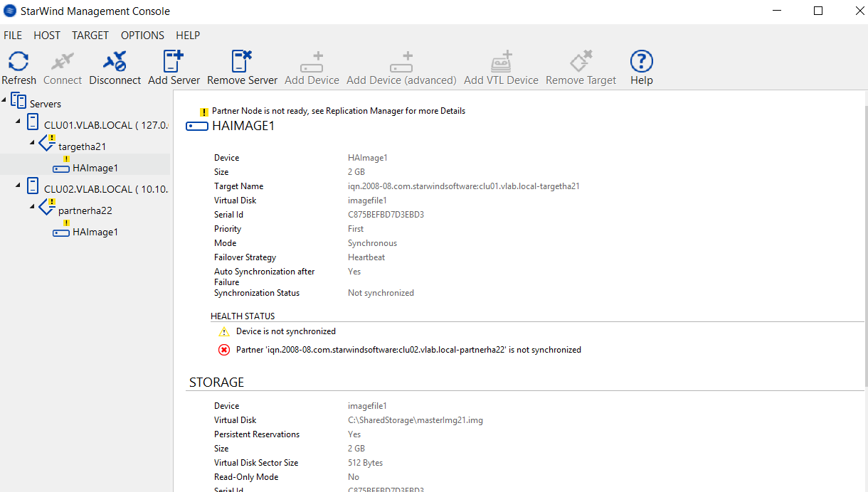The height and width of the screenshot is (492, 868).
Task: Maximize the StarWind Management Console window
Action: click(818, 11)
